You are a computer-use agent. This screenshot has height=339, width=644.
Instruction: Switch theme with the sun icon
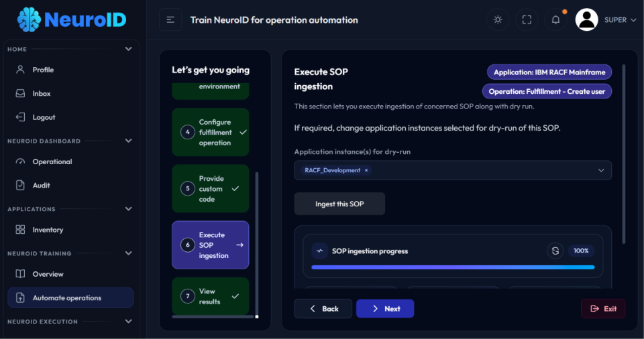click(498, 19)
